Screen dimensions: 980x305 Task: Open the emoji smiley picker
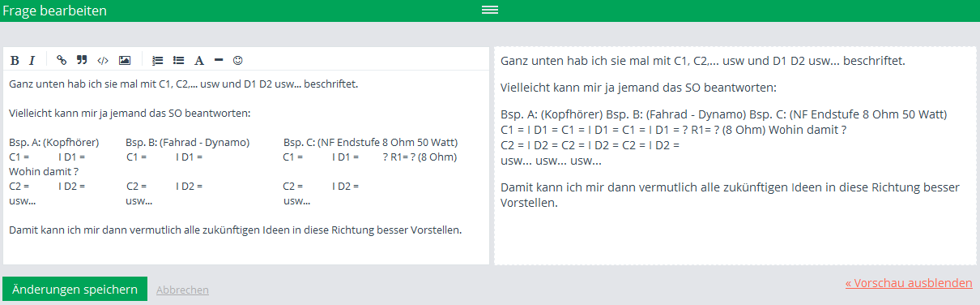238,60
